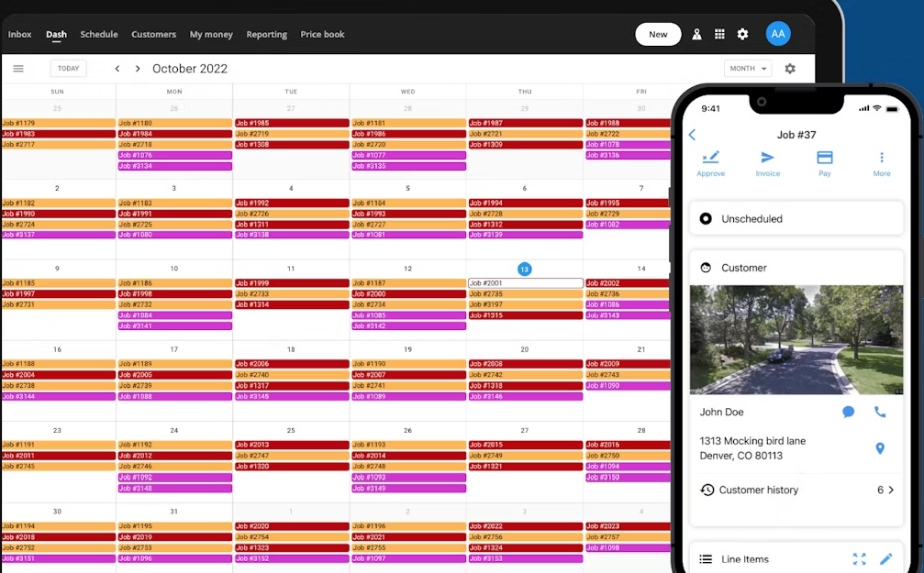
Task: Create a job with the New button
Action: point(658,33)
